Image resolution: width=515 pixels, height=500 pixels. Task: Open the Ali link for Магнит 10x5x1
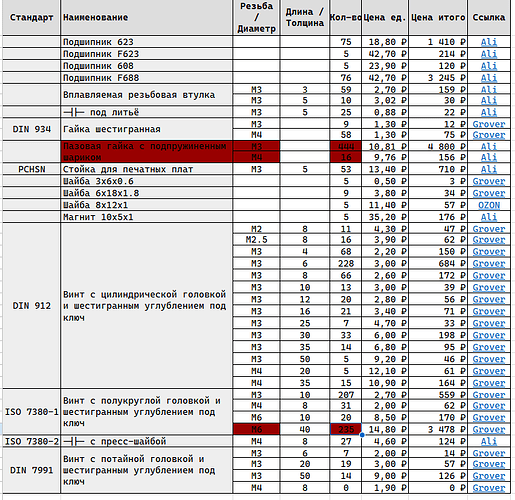489,217
